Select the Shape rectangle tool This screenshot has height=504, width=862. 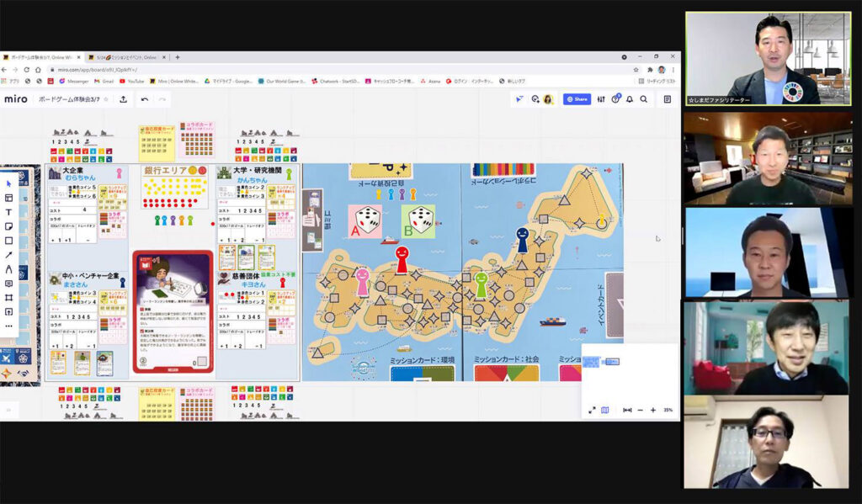click(x=8, y=241)
